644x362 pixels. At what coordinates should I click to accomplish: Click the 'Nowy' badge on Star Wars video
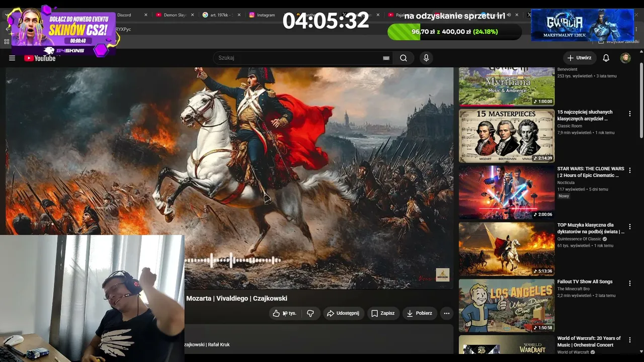coord(563,196)
